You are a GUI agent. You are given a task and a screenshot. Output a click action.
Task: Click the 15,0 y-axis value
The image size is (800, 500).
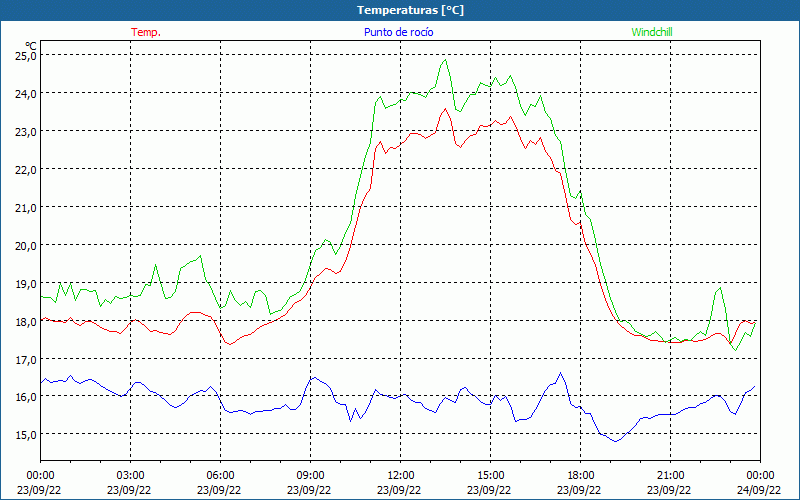(26, 435)
